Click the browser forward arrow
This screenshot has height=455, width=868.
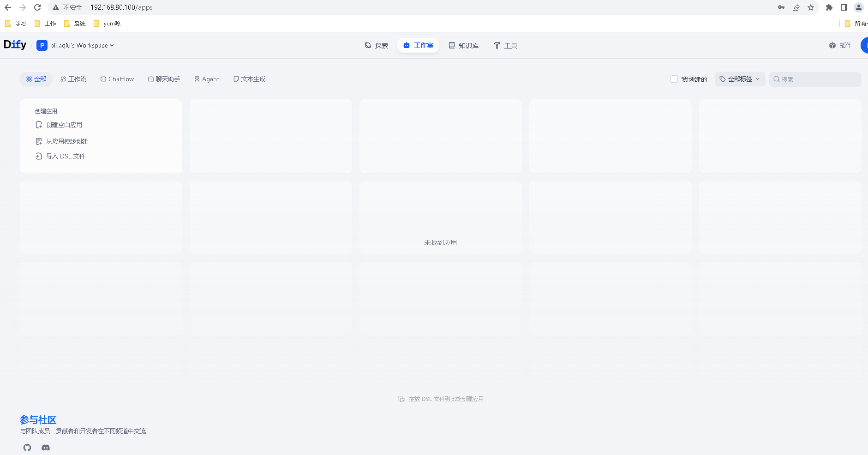pyautogui.click(x=23, y=7)
